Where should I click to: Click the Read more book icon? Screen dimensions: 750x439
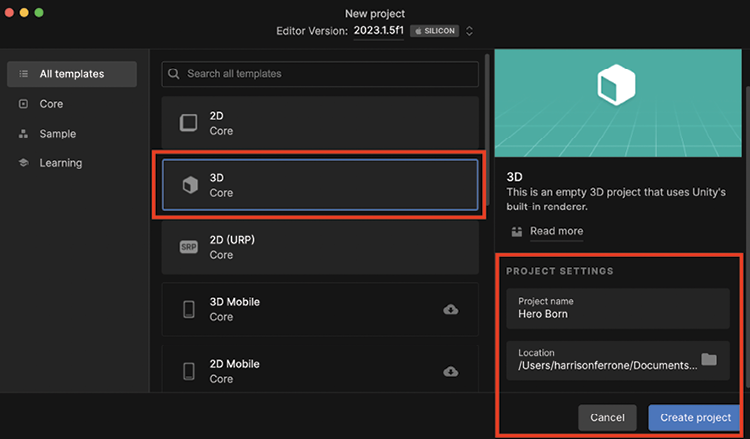(517, 231)
